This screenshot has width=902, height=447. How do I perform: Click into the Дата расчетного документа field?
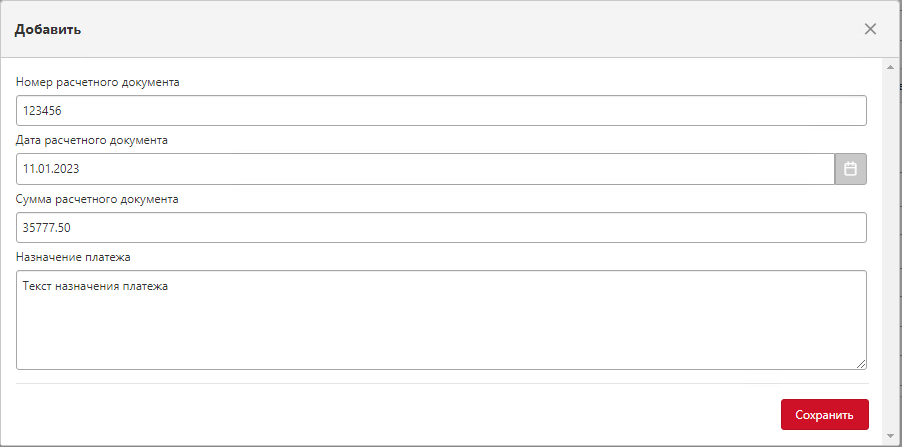(425, 169)
